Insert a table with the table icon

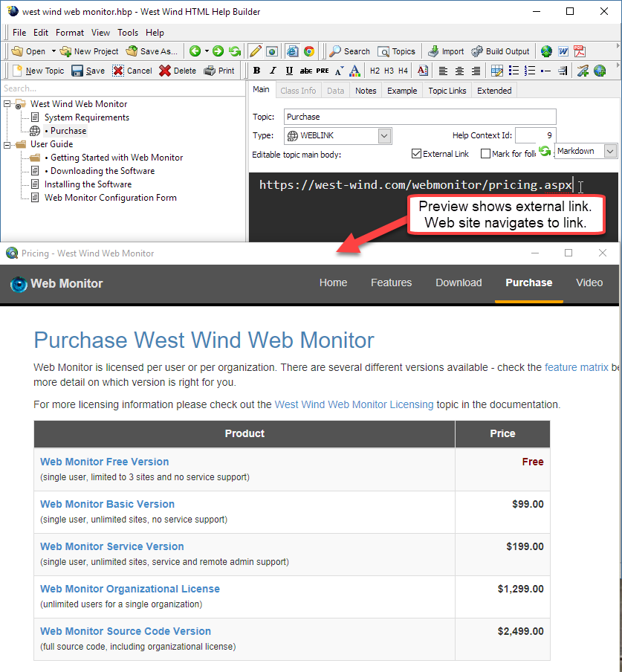coord(497,71)
